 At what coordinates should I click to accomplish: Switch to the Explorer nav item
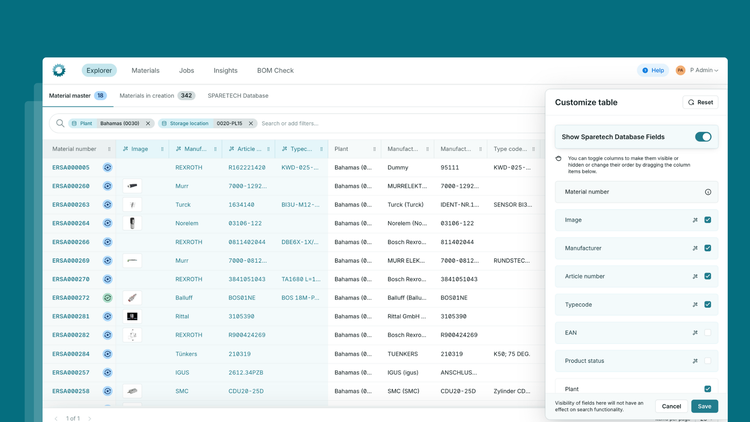point(99,70)
